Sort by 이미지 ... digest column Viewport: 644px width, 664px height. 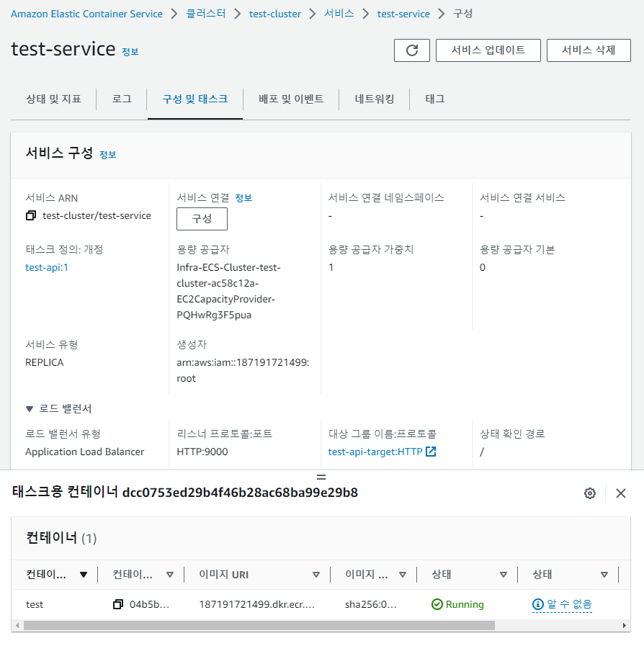pyautogui.click(x=403, y=575)
